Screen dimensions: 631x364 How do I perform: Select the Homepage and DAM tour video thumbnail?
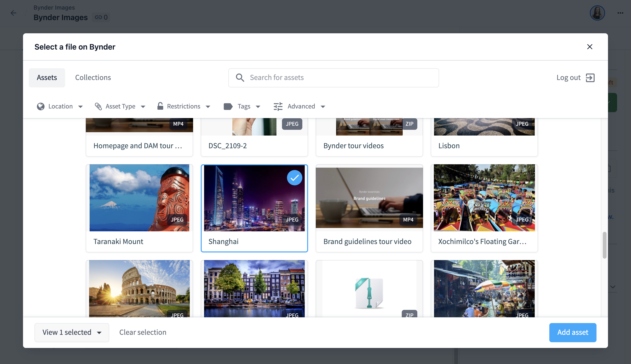139,125
